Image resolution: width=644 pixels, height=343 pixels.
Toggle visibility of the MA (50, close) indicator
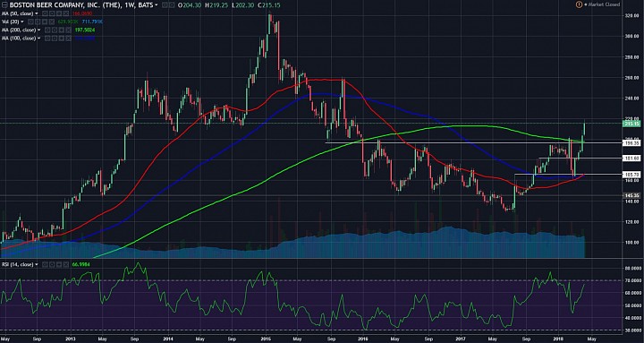click(45, 13)
